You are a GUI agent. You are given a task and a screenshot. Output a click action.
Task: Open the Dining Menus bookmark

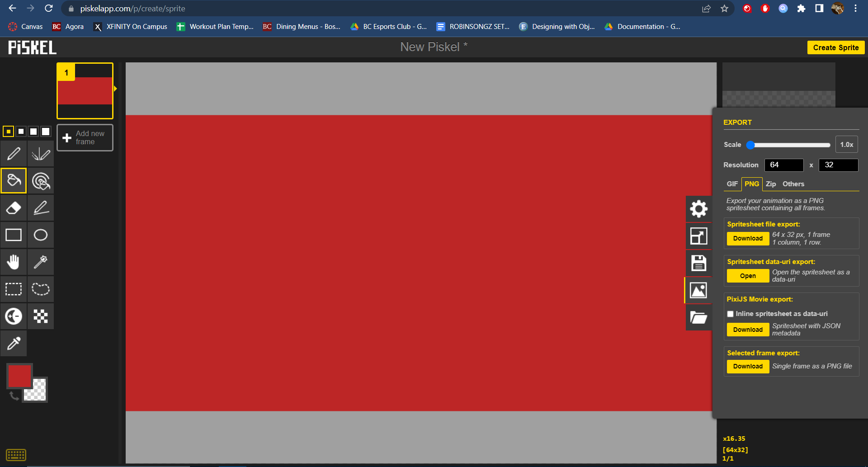(302, 27)
